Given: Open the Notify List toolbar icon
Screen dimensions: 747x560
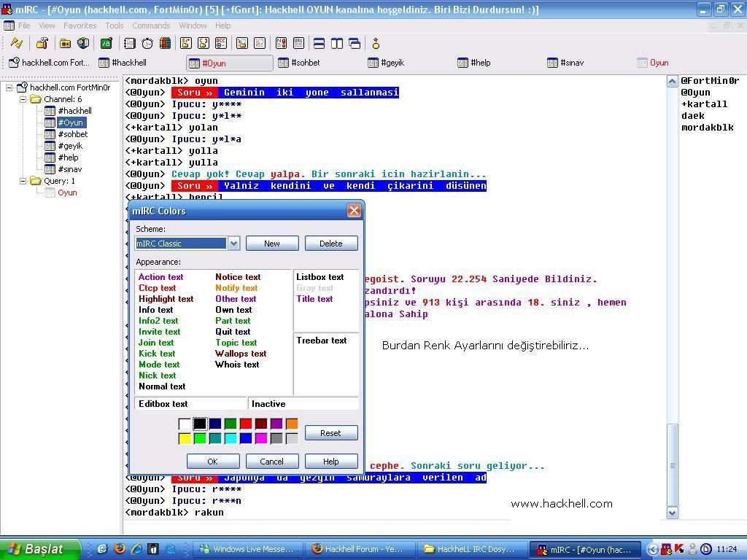Looking at the screenshot, I should pos(281,43).
